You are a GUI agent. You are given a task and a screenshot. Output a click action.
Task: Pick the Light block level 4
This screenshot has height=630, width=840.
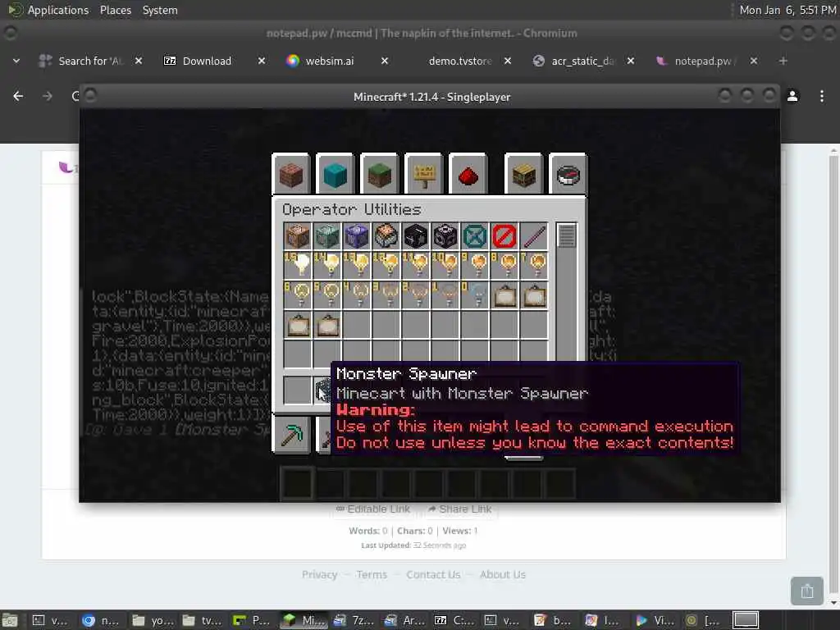tap(357, 295)
